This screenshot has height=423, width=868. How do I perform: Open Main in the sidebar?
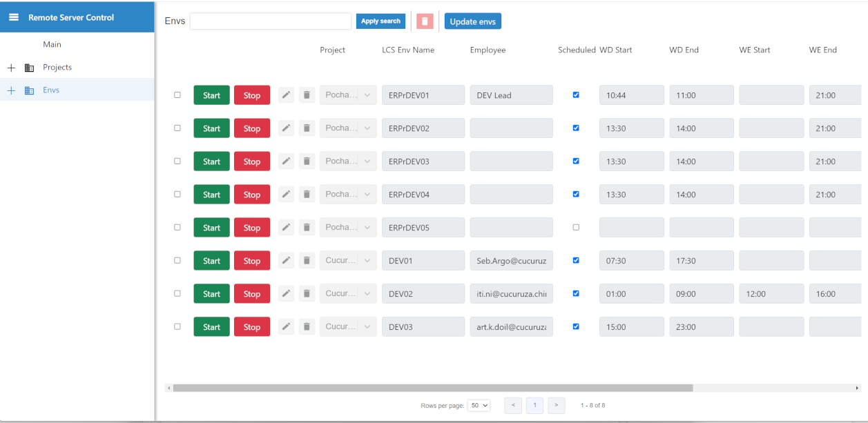(52, 44)
